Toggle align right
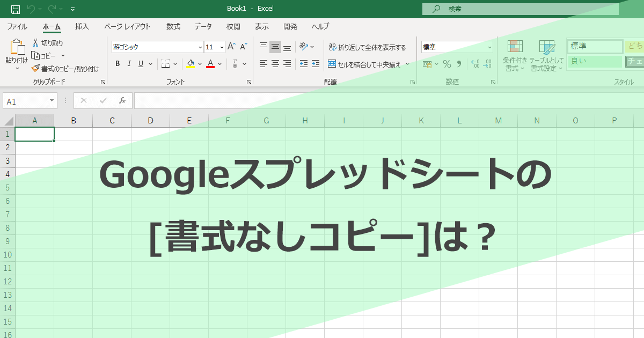 (x=287, y=64)
